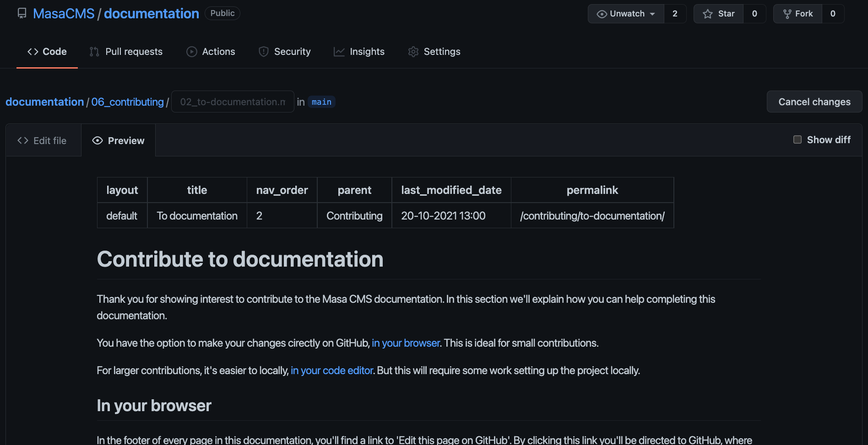Open the documentation repository name link
This screenshot has width=868, height=445.
(x=152, y=13)
